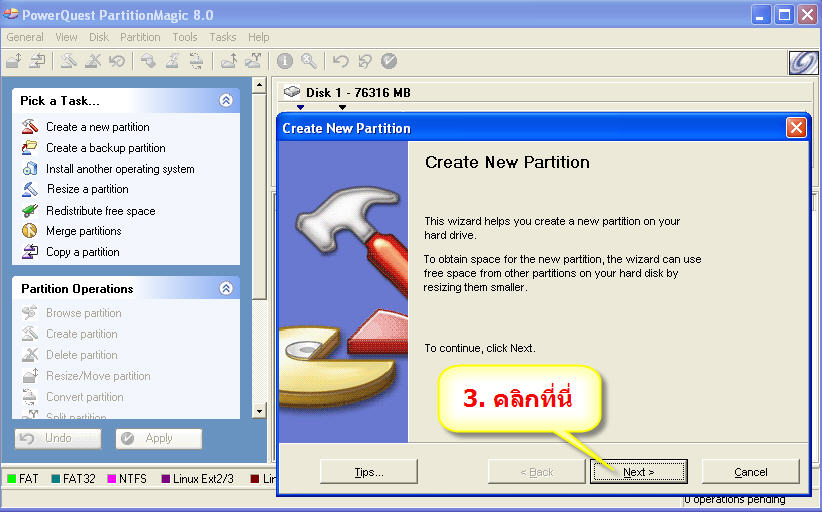
Task: Click the greyed-out Back button
Action: (536, 472)
